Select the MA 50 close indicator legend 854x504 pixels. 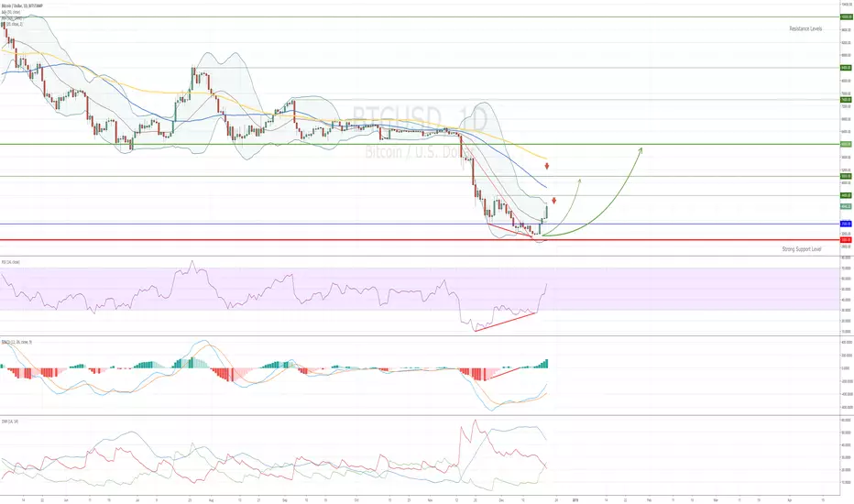[11, 11]
